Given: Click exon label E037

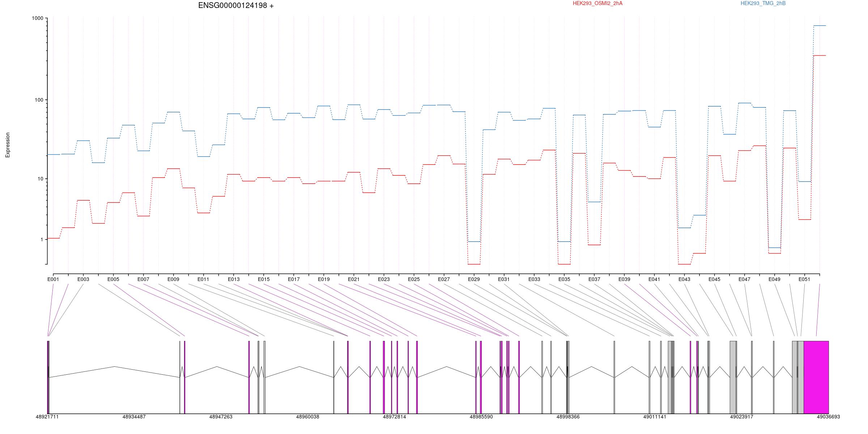Looking at the screenshot, I should 594,279.
